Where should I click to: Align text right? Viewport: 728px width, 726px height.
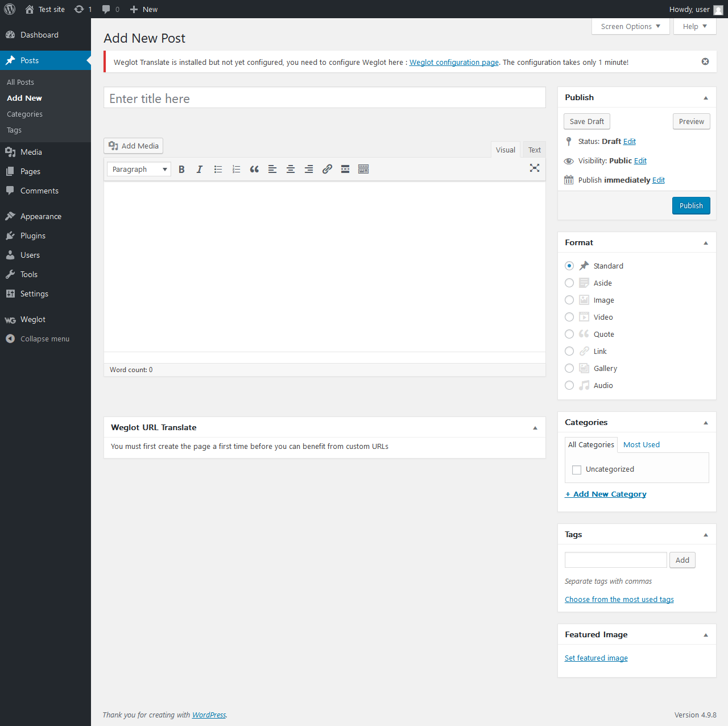[x=309, y=169]
